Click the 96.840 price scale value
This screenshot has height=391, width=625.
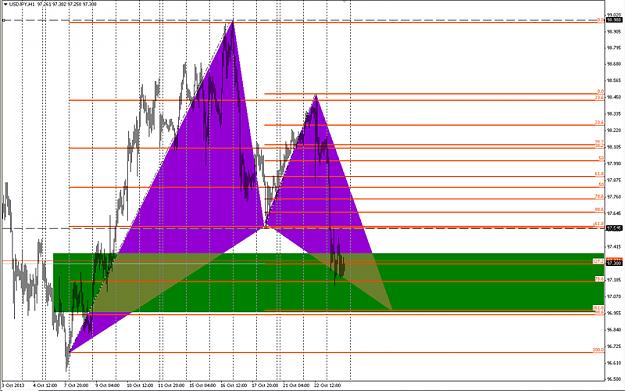click(x=614, y=330)
